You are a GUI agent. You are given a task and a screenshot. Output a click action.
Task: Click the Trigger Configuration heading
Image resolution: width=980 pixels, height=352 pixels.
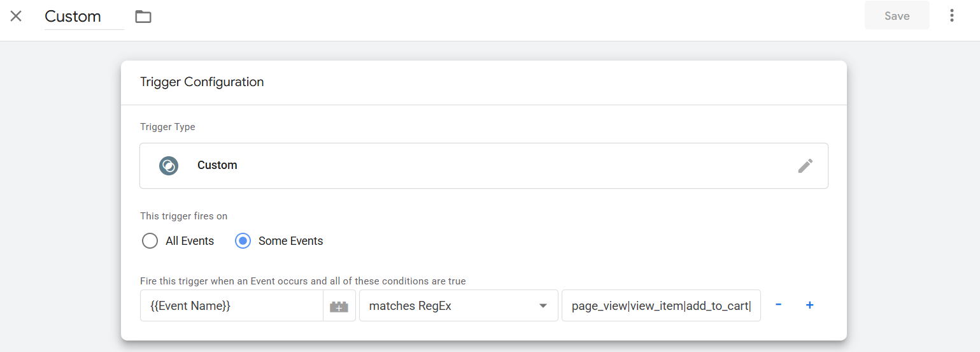(202, 82)
